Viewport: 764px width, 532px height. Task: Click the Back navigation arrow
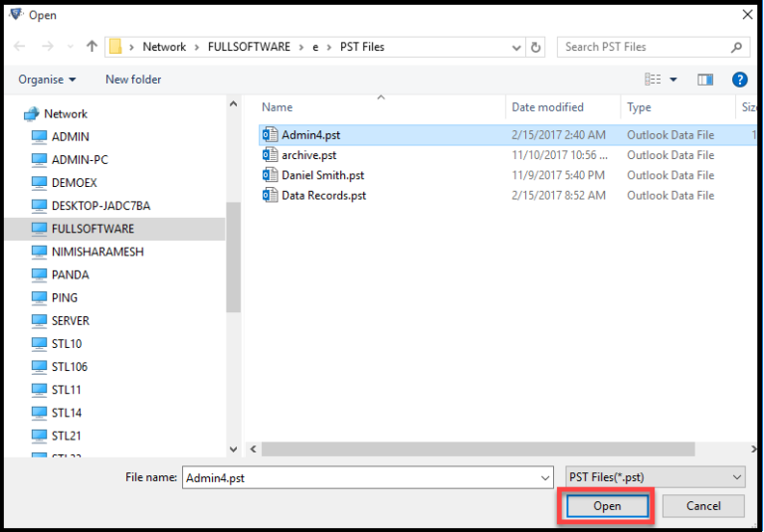tap(20, 47)
